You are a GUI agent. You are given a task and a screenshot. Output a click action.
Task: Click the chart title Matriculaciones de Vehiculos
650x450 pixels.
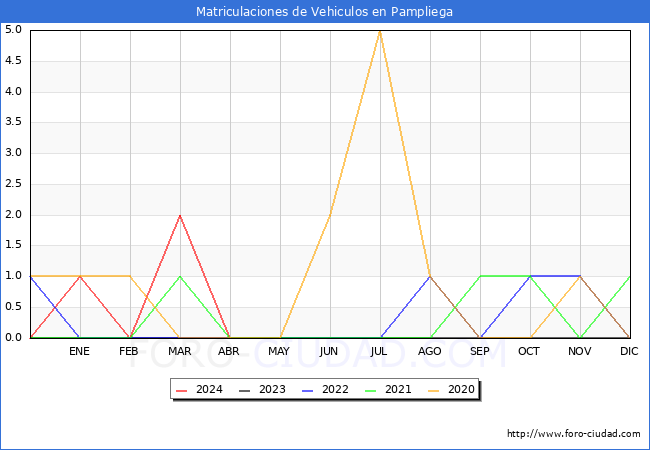(x=324, y=12)
